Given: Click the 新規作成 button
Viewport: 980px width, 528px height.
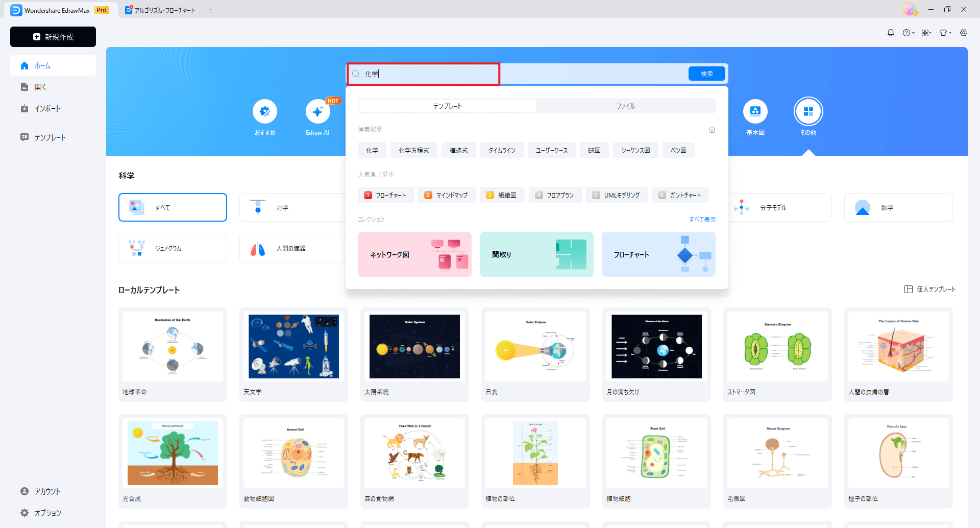Looking at the screenshot, I should [x=53, y=37].
